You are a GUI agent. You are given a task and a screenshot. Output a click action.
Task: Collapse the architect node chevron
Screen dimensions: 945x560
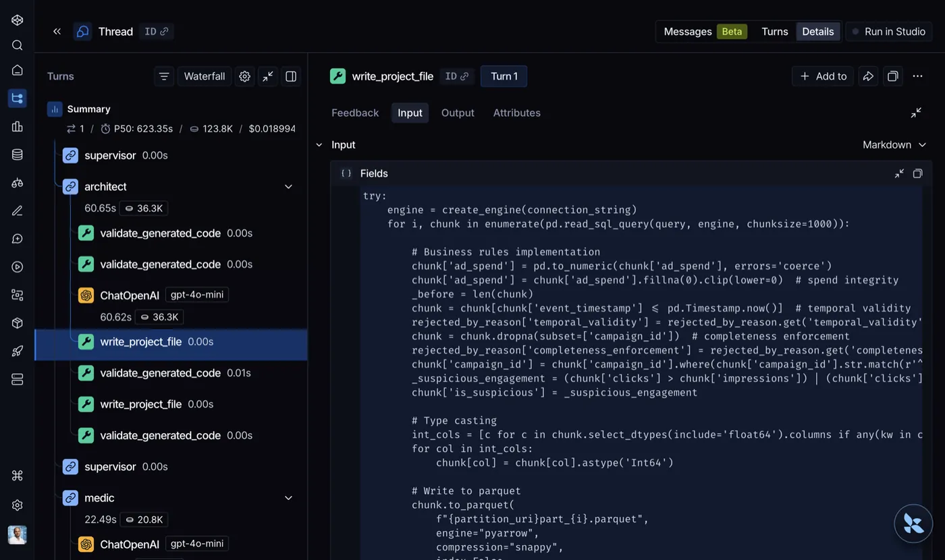288,187
